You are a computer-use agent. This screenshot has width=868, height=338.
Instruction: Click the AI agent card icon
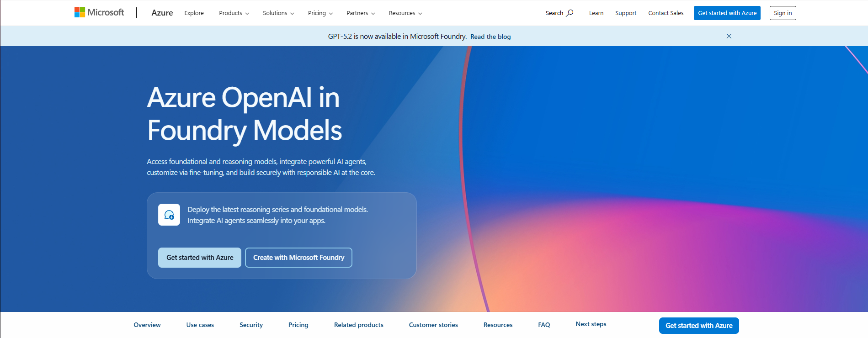(x=169, y=215)
